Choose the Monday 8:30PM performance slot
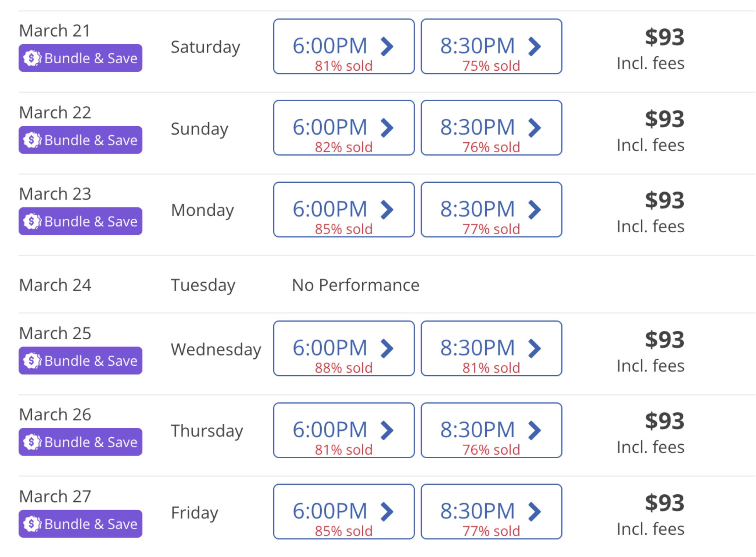The image size is (756, 557). point(491,209)
